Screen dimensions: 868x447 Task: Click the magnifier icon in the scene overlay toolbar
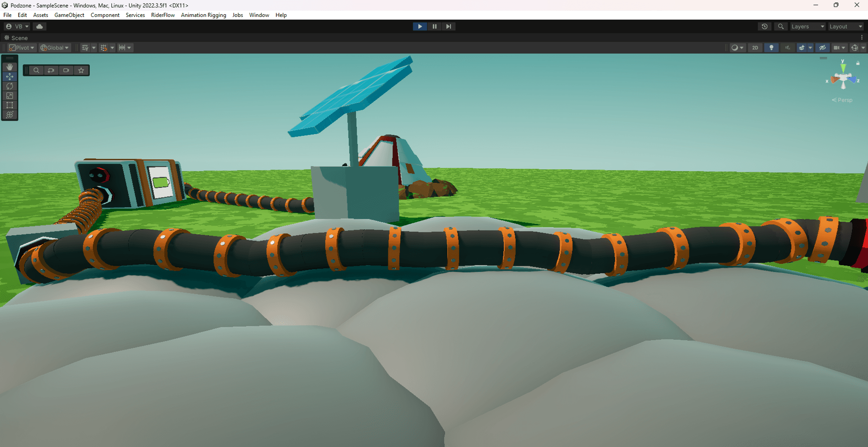click(36, 70)
